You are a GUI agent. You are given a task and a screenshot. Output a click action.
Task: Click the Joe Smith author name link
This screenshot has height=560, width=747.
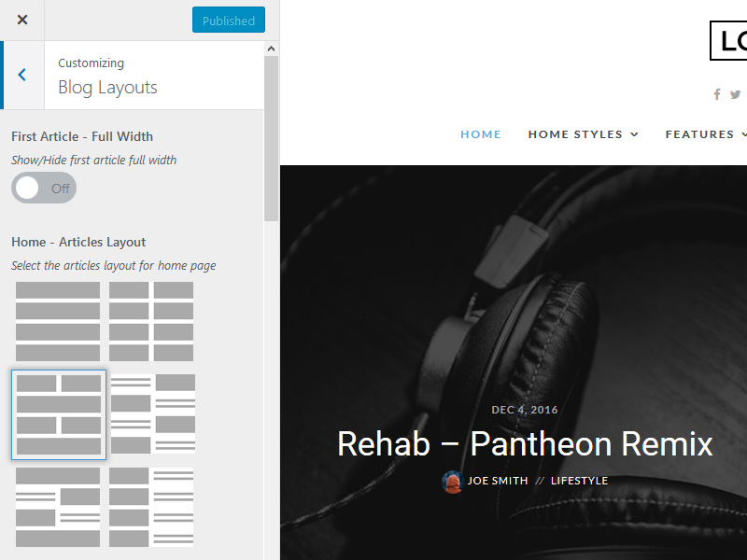point(498,482)
